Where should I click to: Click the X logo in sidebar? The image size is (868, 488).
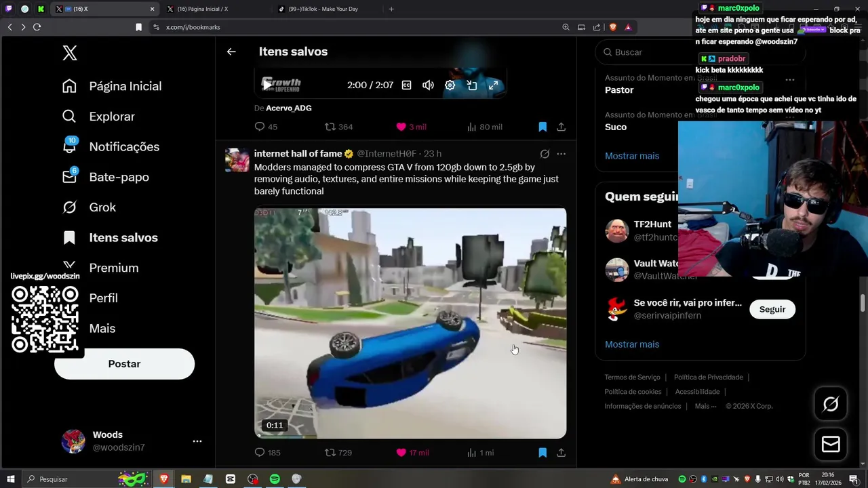(x=70, y=54)
